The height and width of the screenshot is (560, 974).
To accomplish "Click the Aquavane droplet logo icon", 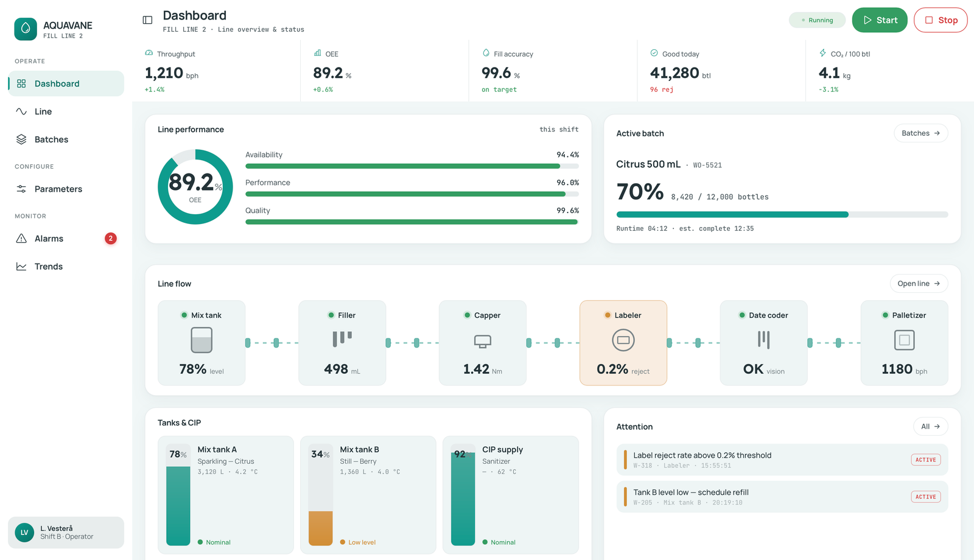I will 26,29.
